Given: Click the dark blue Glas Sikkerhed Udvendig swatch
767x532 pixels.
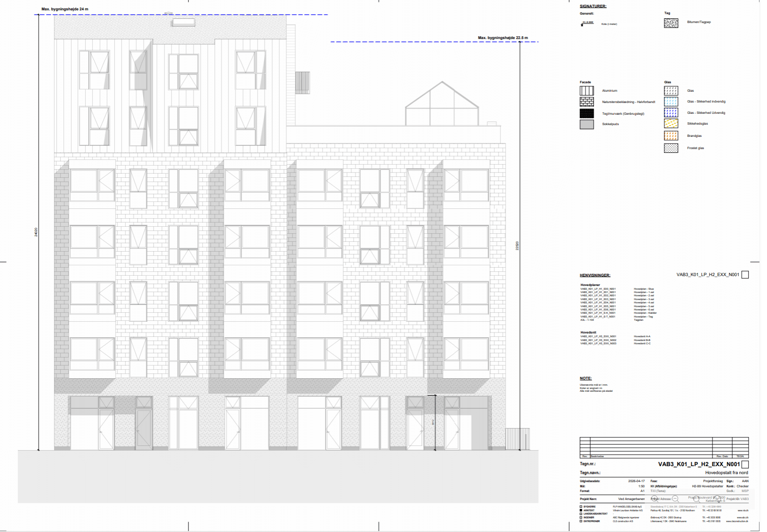Looking at the screenshot, I should 671,113.
